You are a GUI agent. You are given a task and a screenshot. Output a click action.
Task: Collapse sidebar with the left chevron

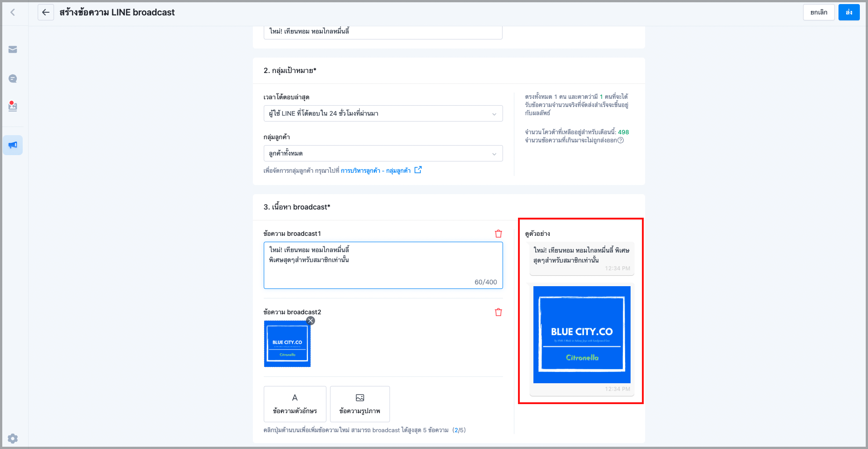pyautogui.click(x=13, y=12)
